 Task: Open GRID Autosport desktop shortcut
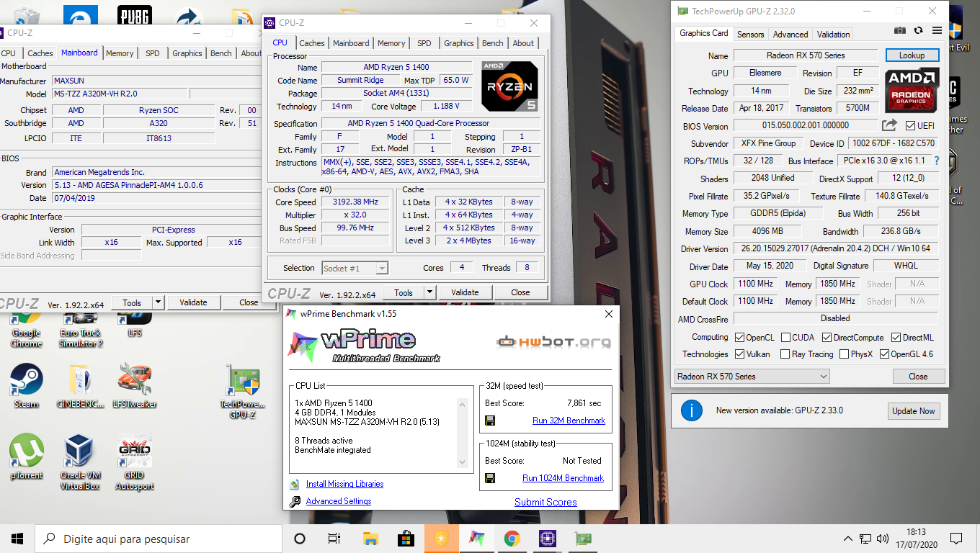[x=134, y=462]
